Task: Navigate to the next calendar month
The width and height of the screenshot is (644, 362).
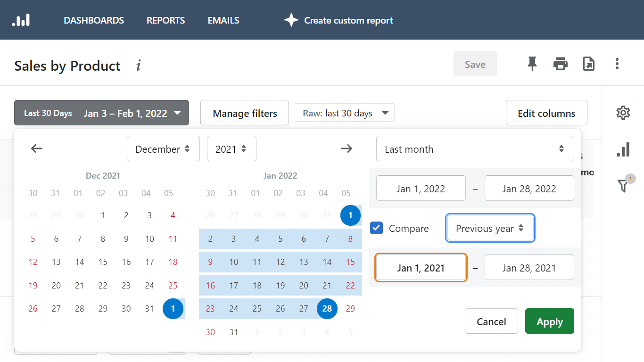Action: 347,148
